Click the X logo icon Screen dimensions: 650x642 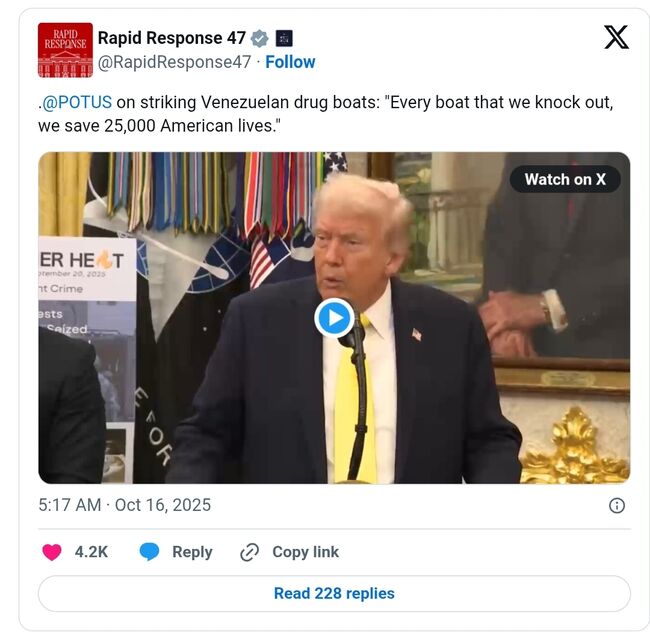pyautogui.click(x=616, y=37)
